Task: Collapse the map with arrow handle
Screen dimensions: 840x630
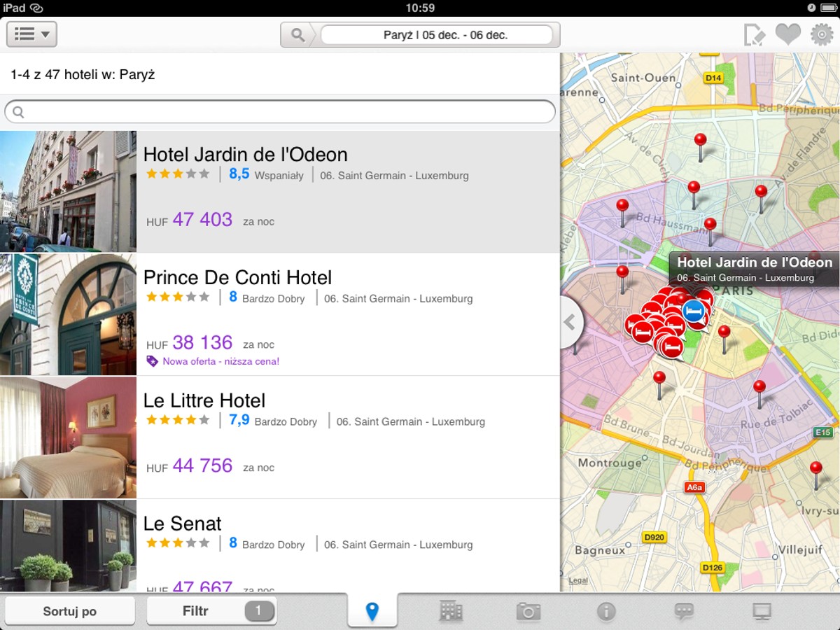Action: tap(571, 323)
